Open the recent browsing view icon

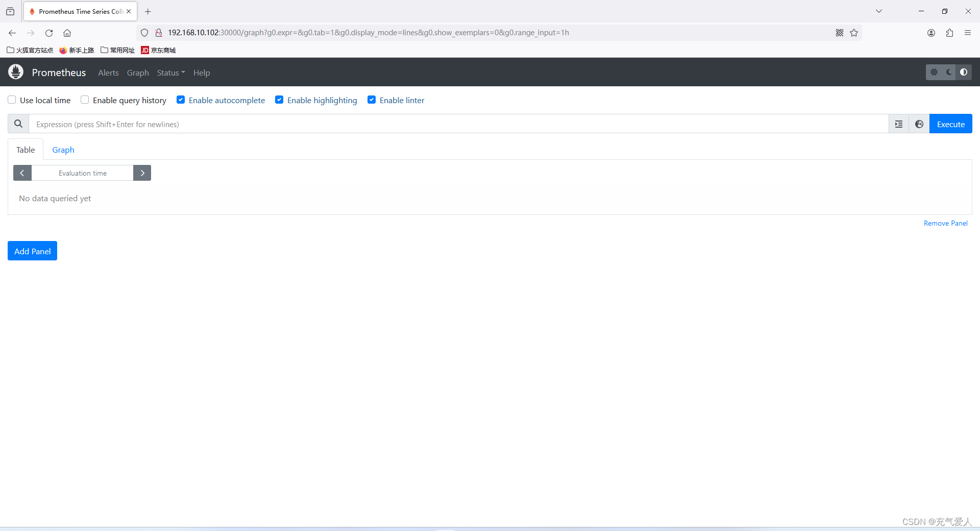click(10, 11)
